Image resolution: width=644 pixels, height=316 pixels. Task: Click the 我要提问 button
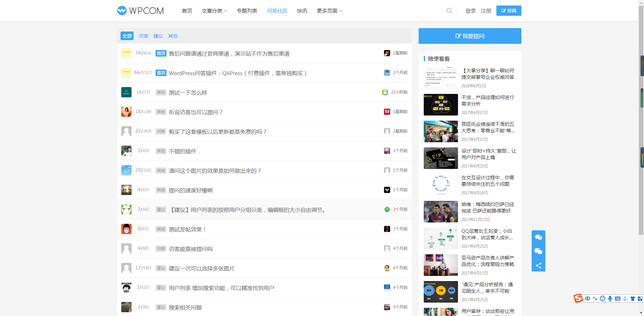[x=470, y=36]
